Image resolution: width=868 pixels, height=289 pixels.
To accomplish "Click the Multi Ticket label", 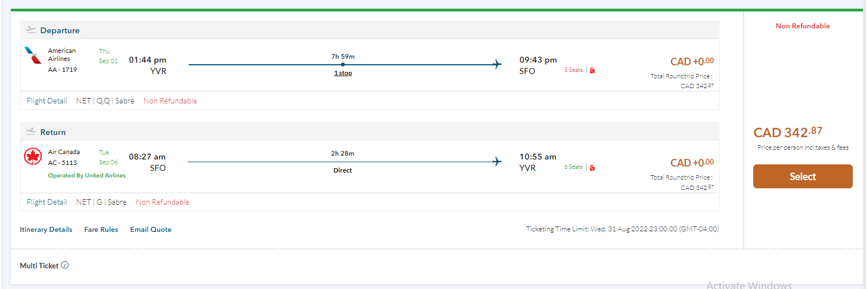I will point(39,266).
